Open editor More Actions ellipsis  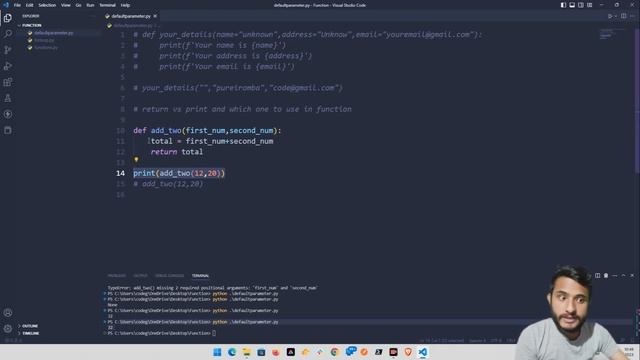(632, 16)
